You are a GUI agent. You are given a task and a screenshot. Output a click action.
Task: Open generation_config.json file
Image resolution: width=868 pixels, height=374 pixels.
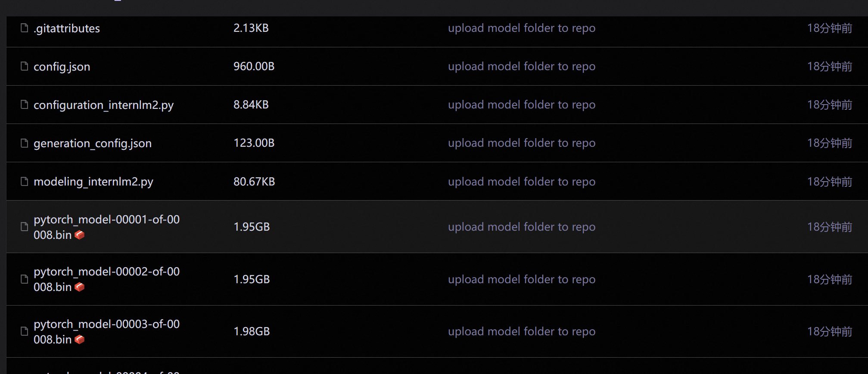pyautogui.click(x=93, y=143)
